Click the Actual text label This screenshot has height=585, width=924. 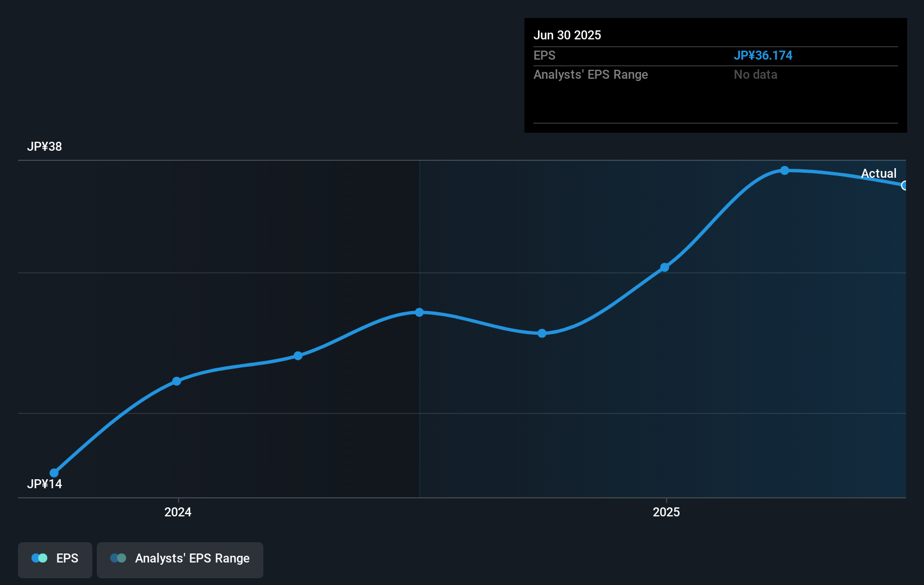coord(879,174)
